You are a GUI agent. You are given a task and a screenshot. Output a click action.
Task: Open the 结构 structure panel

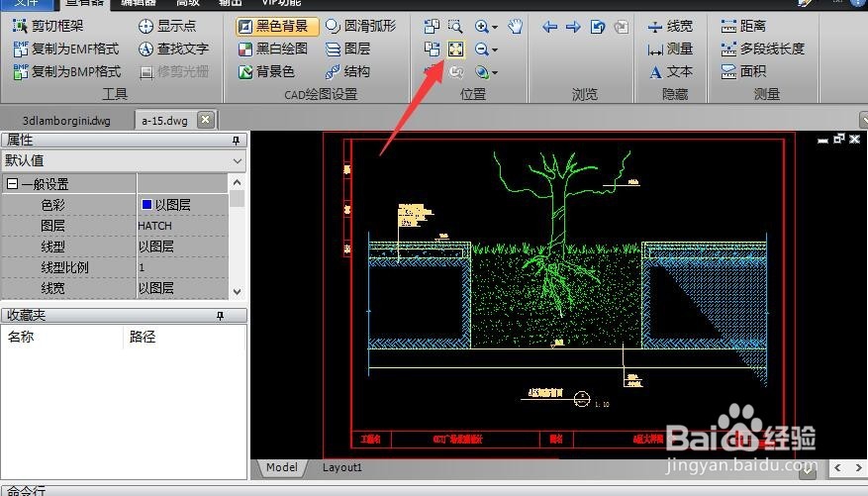[347, 72]
